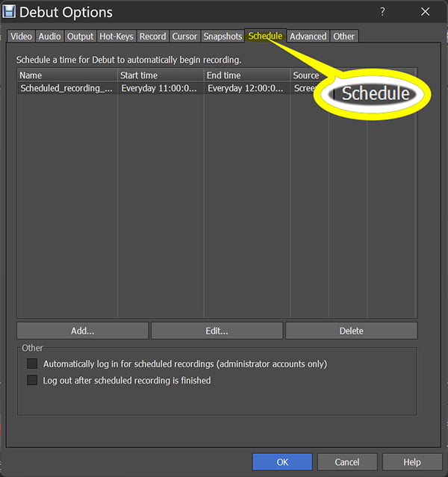448x477 pixels.
Task: Open the Advanced tab
Action: point(308,36)
